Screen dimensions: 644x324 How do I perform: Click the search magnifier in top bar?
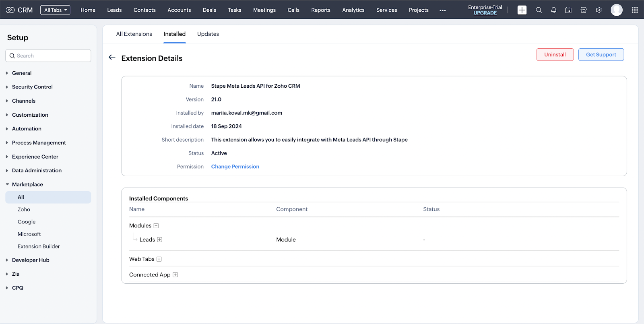point(539,10)
